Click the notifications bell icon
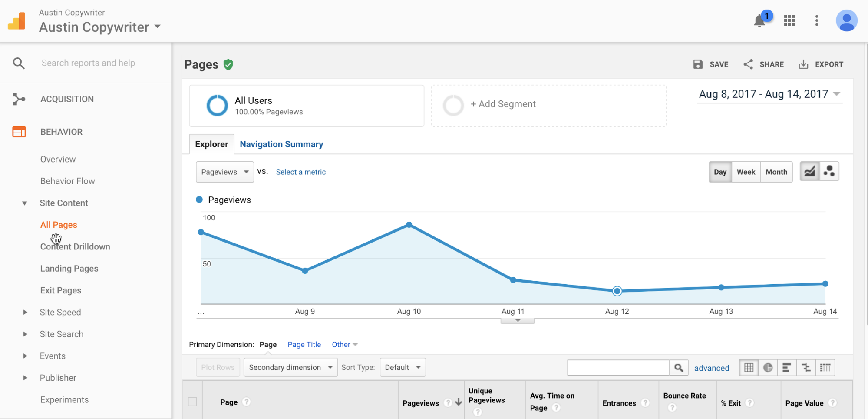 (759, 20)
